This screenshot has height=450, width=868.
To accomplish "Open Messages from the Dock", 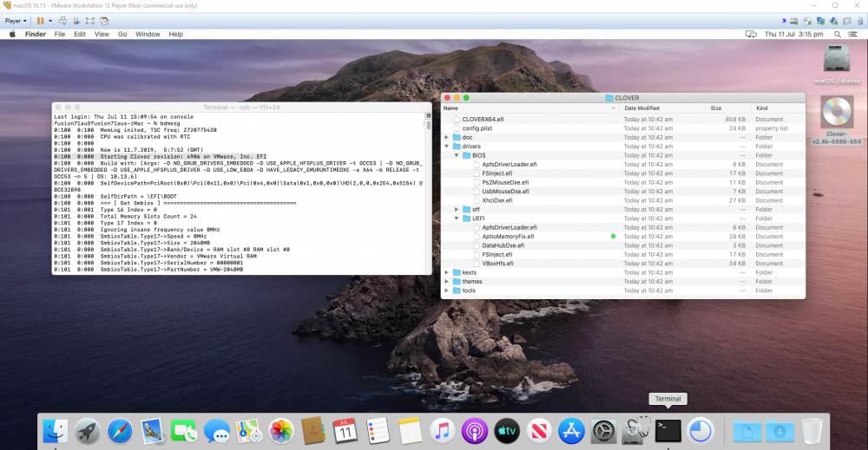I will 216,431.
